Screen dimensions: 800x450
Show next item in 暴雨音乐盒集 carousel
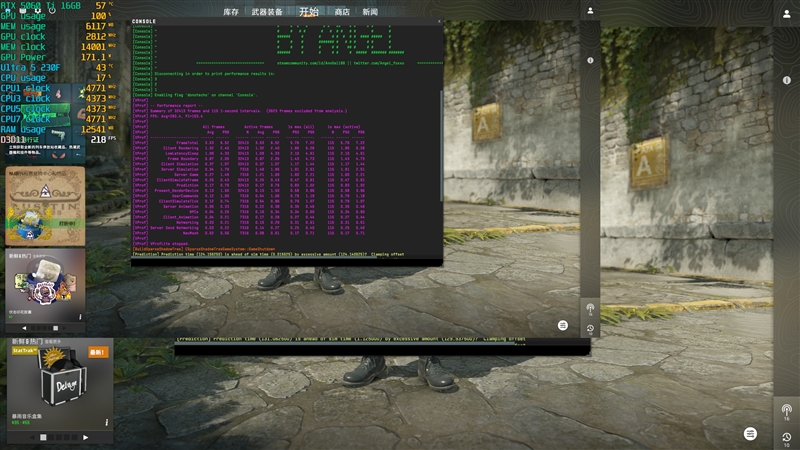[85, 437]
